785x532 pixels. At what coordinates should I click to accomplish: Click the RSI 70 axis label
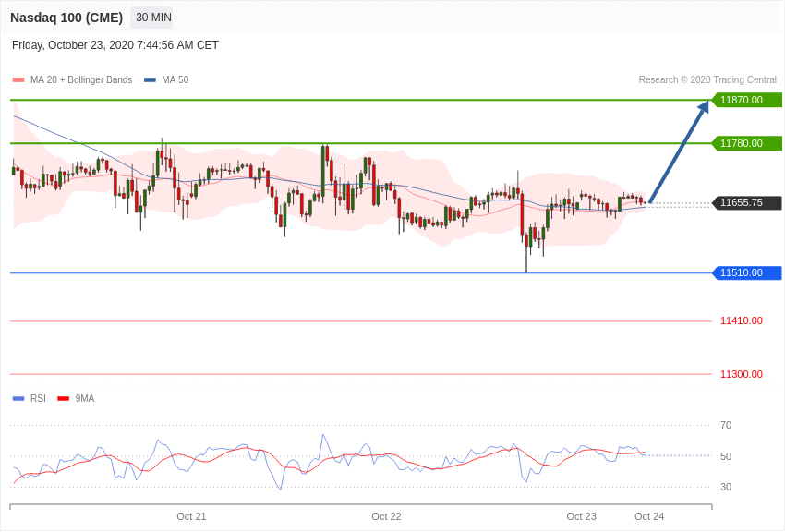pos(726,426)
